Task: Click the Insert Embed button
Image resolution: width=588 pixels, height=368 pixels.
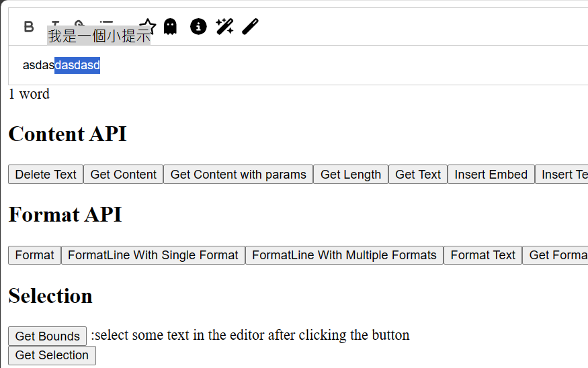Action: point(491,174)
